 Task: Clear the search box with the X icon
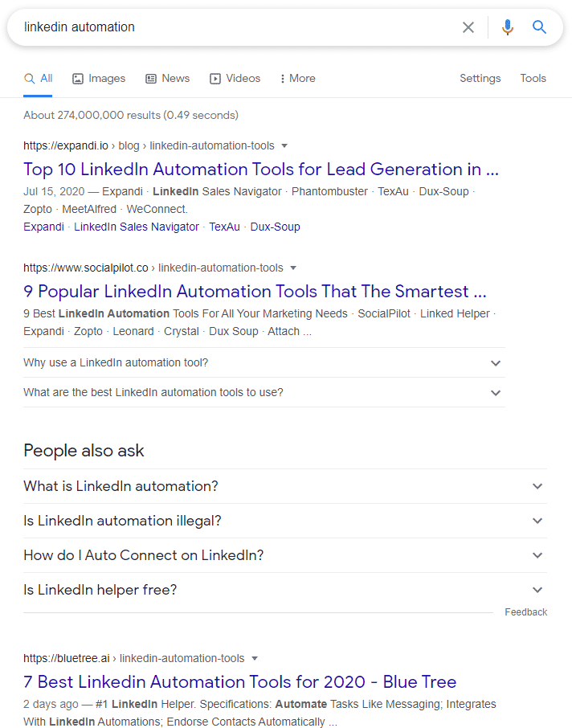click(468, 27)
